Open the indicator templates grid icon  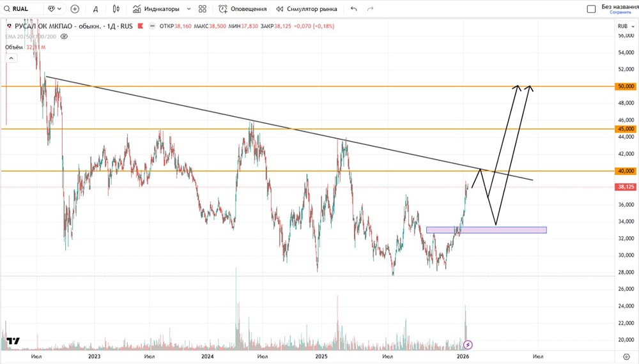[x=203, y=8]
